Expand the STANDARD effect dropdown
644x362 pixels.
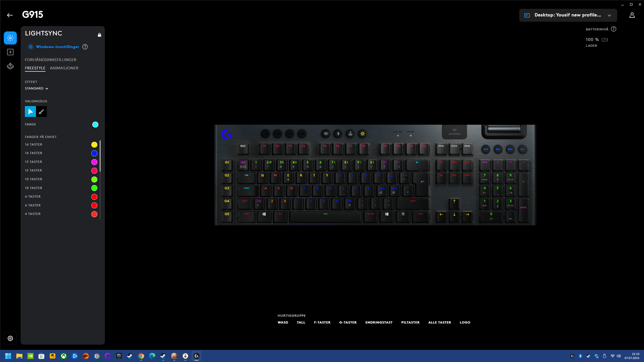click(x=36, y=88)
